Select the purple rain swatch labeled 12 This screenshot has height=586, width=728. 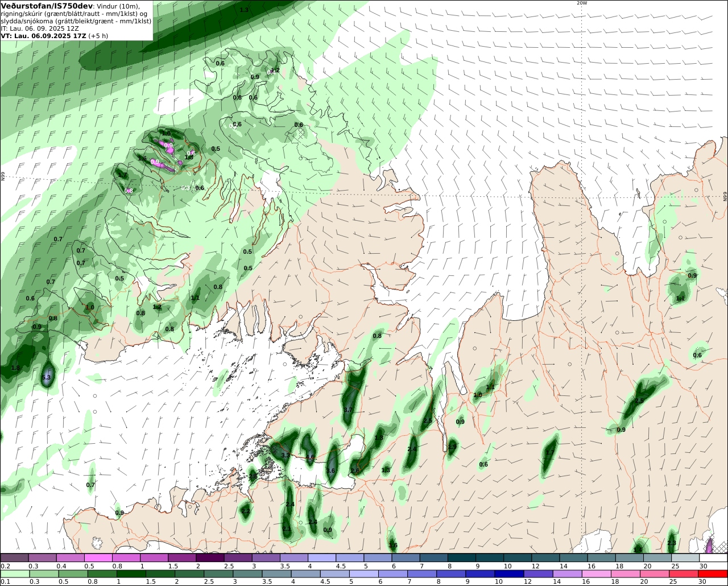coord(538,574)
